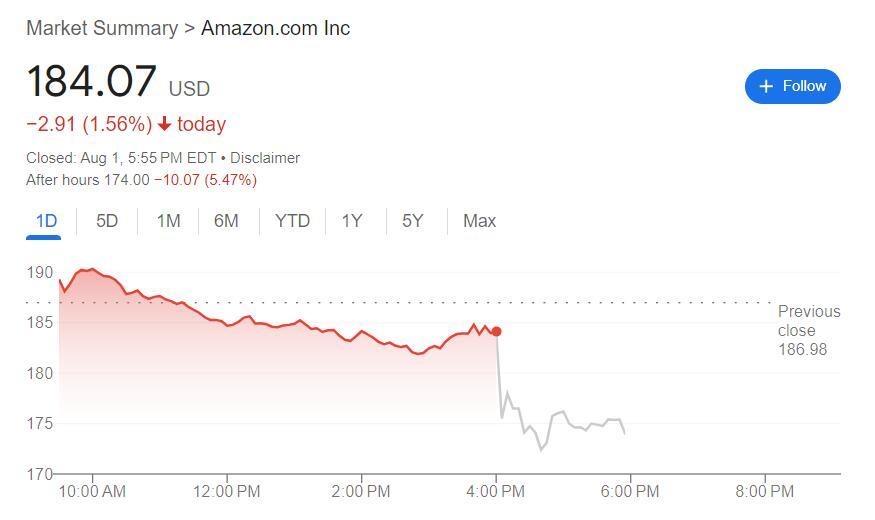Click the plus icon in Follow

click(x=766, y=86)
